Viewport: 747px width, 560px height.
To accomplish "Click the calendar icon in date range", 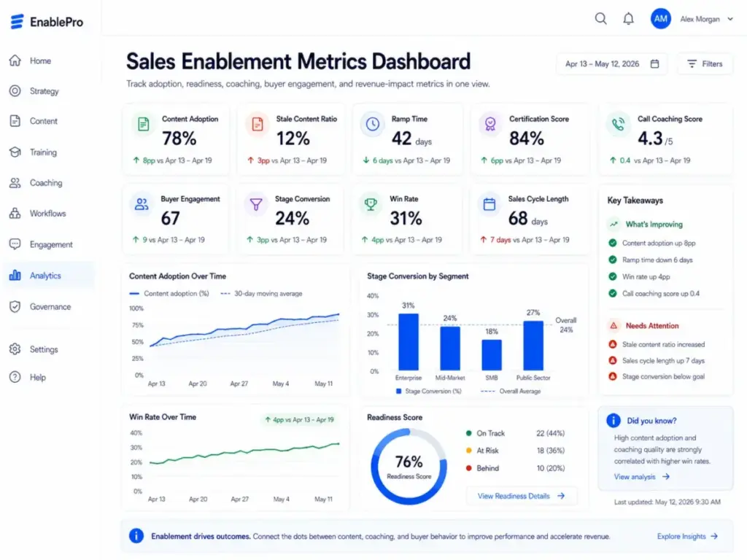I will point(654,64).
